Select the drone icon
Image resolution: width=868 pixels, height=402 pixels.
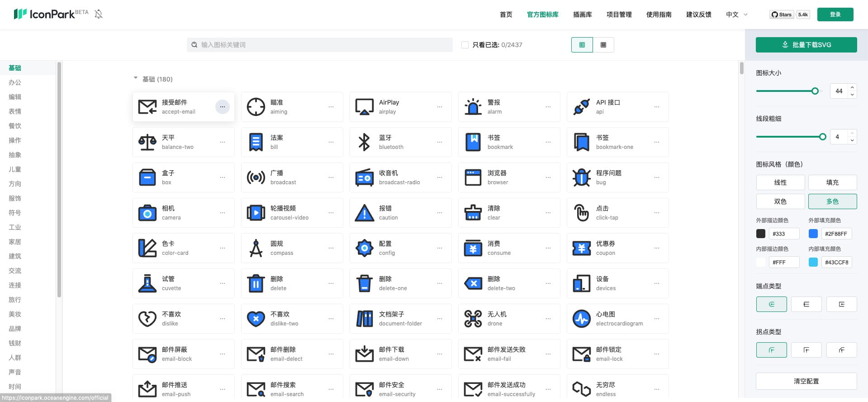coord(473,319)
